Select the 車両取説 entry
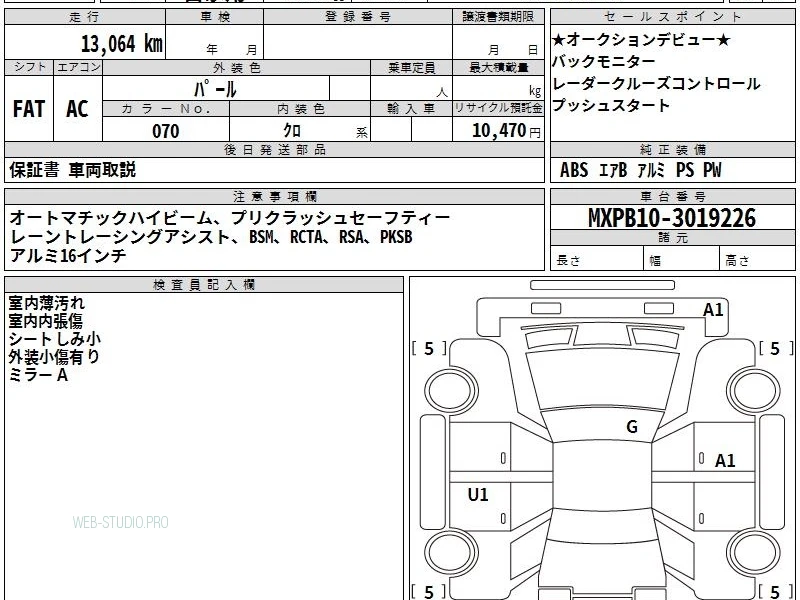Viewport: 800px width, 600px height. (102, 170)
